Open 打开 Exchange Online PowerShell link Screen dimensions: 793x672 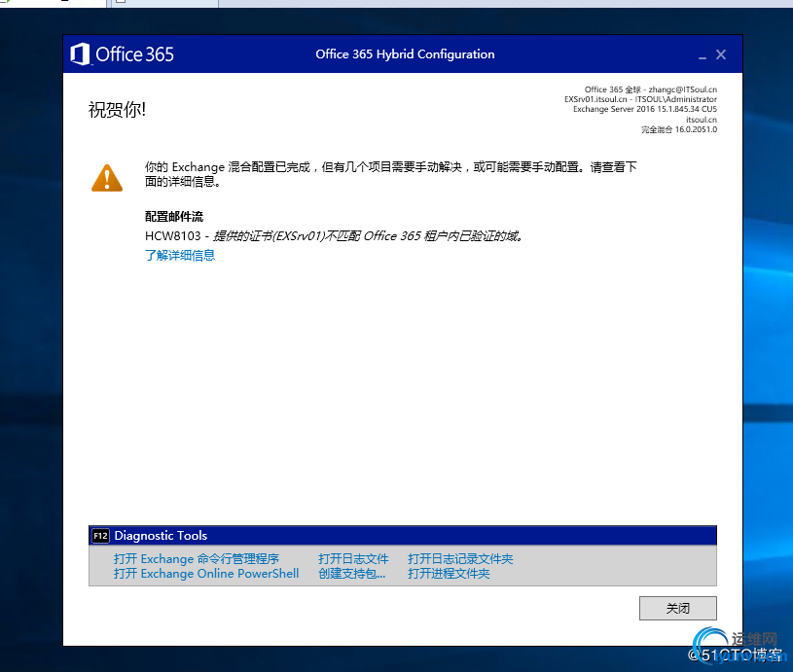pos(206,574)
